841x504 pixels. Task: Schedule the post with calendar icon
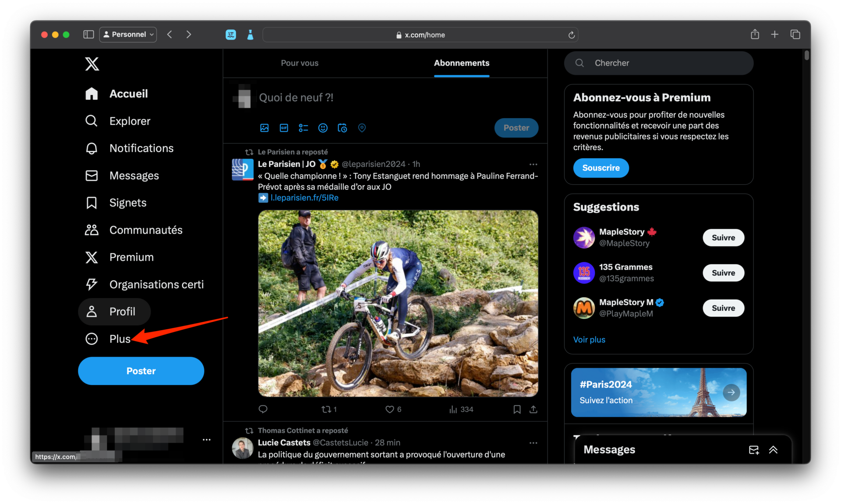[x=342, y=128]
